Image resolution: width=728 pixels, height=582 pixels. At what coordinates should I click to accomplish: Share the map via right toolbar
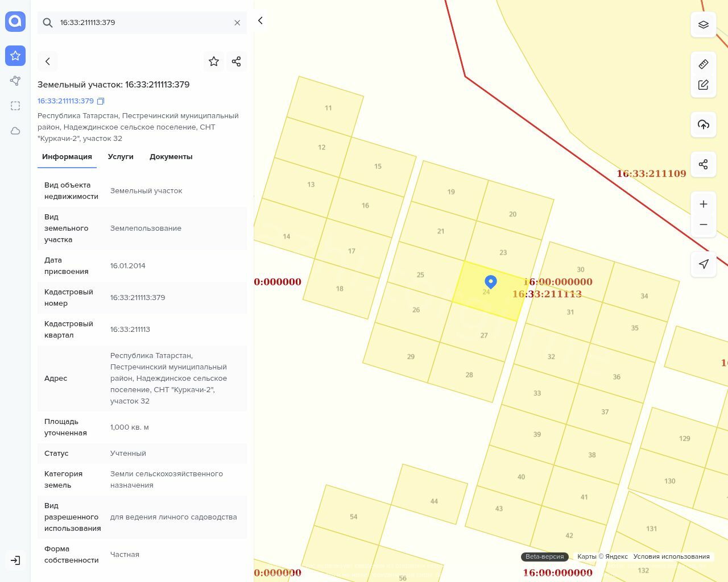pyautogui.click(x=703, y=164)
